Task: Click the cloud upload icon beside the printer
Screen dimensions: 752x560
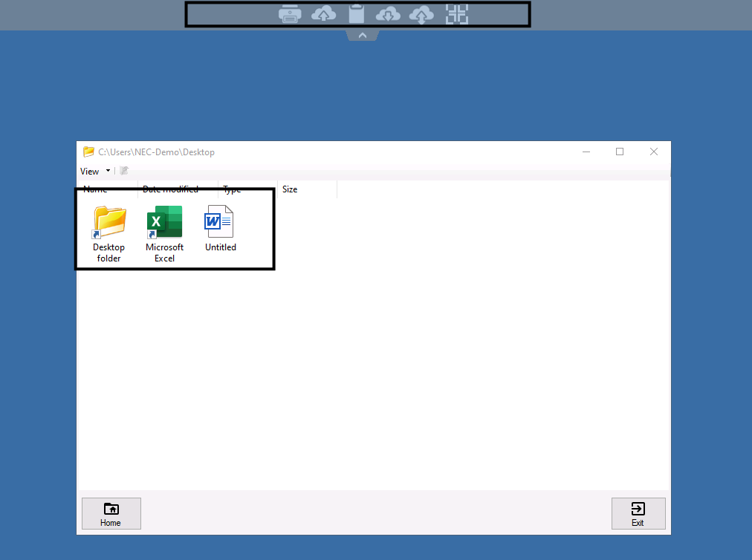Action: tap(323, 14)
